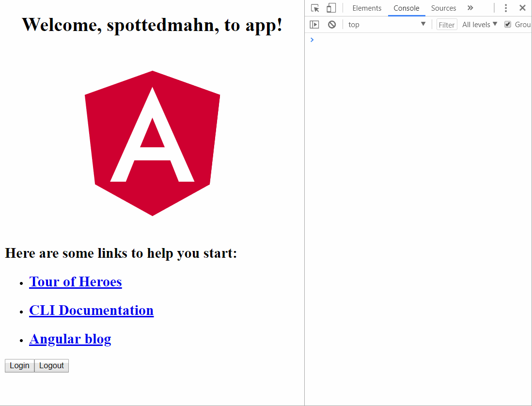Open the Tour of Heroes link

[75, 282]
